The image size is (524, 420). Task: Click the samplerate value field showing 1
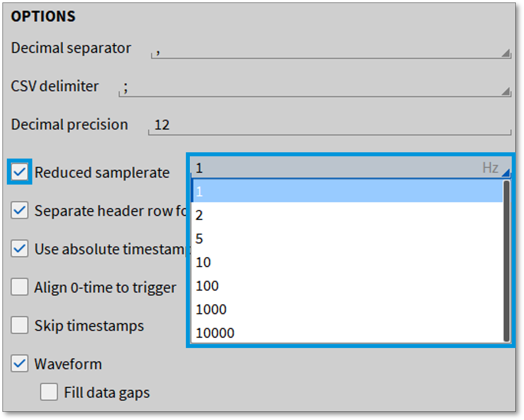[328, 168]
